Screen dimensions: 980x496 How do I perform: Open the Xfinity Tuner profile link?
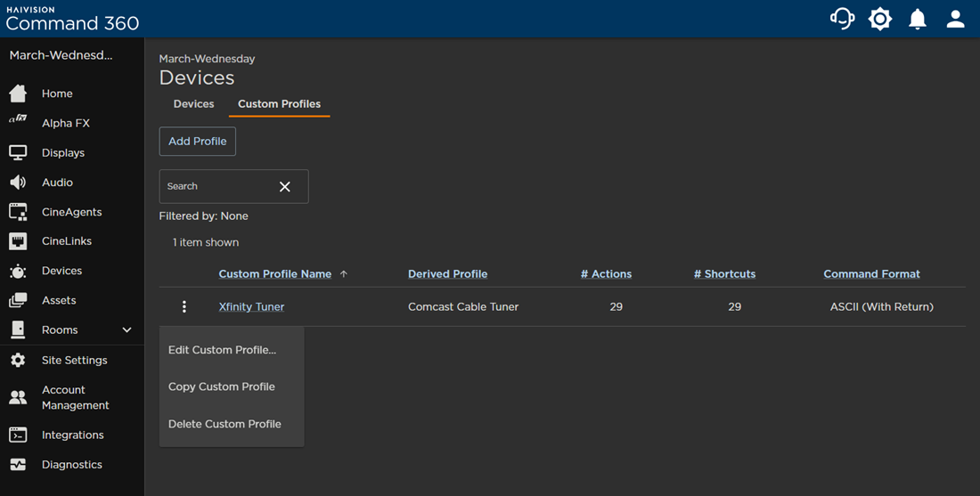[x=251, y=306]
